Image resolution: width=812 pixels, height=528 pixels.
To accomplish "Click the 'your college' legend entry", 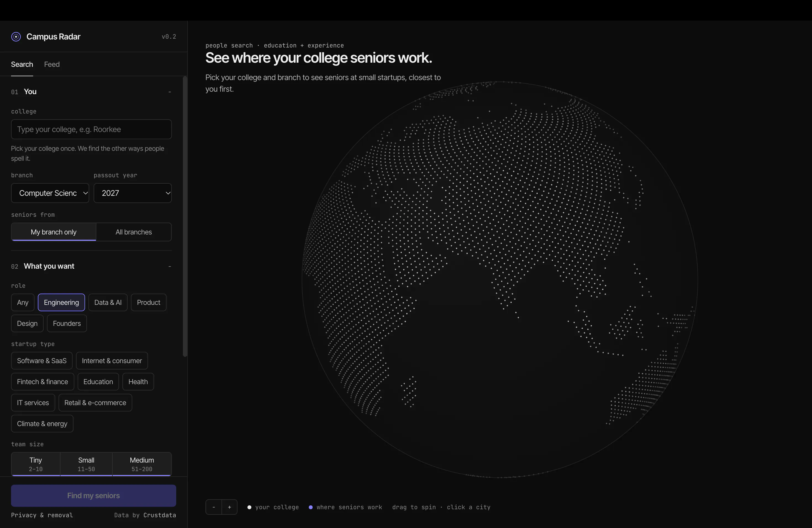I will [x=273, y=507].
